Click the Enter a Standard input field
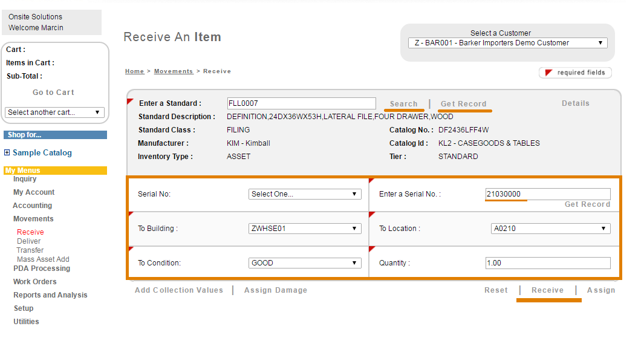Image resolution: width=644 pixels, height=358 pixels. (301, 103)
